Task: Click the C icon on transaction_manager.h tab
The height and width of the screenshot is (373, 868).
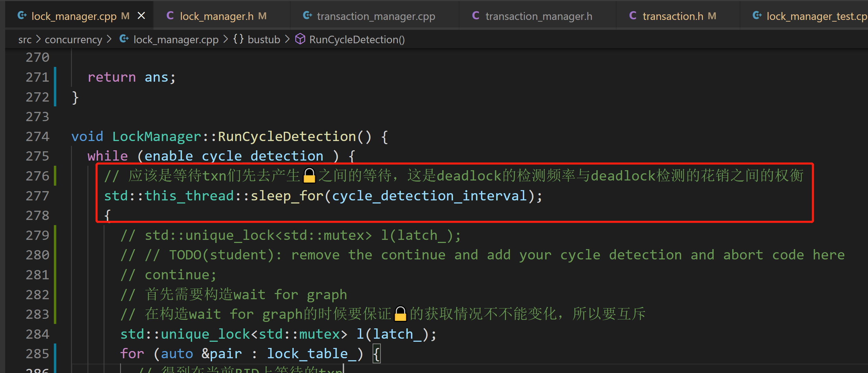Action: pos(476,15)
